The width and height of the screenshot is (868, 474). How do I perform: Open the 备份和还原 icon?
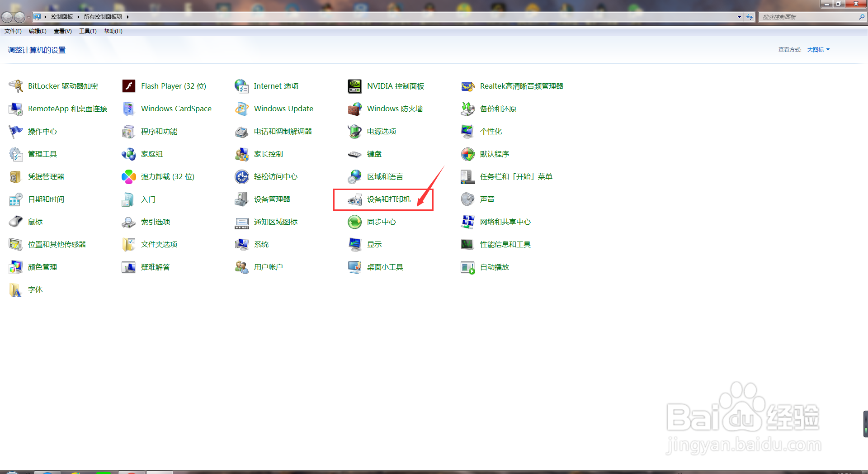pos(468,109)
